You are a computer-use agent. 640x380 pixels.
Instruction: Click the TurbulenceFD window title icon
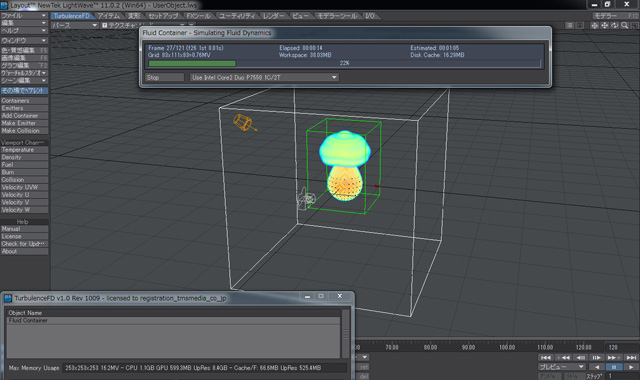click(x=8, y=298)
